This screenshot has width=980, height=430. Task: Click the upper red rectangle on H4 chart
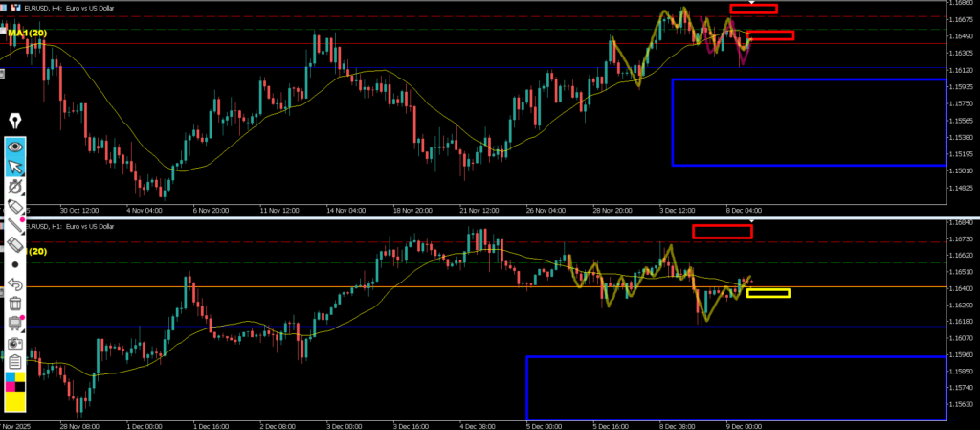pyautogui.click(x=753, y=9)
